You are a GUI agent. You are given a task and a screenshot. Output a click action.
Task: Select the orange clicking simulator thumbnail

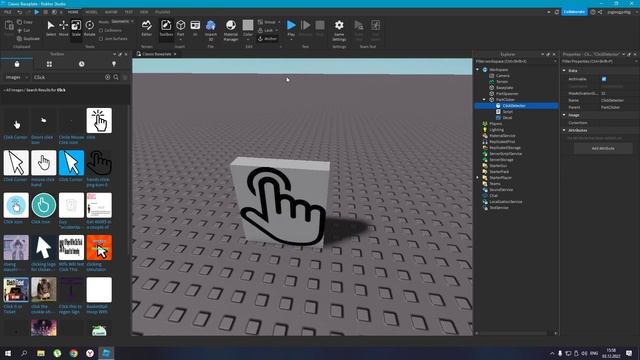click(99, 247)
